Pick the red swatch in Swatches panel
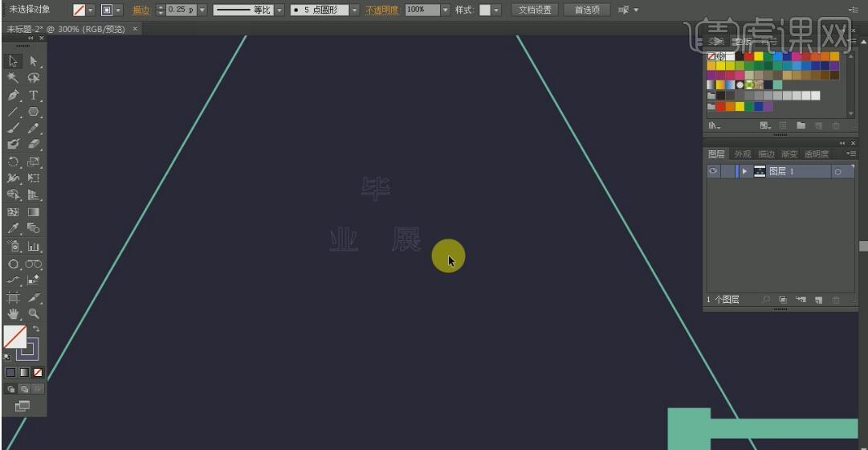Image resolution: width=868 pixels, height=450 pixels. coord(749,56)
